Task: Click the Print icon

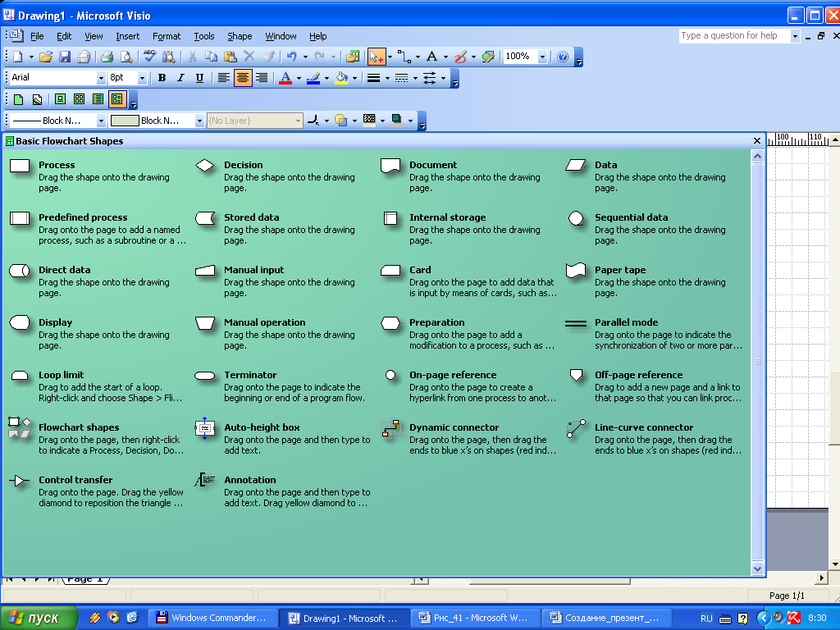Action: point(107,57)
